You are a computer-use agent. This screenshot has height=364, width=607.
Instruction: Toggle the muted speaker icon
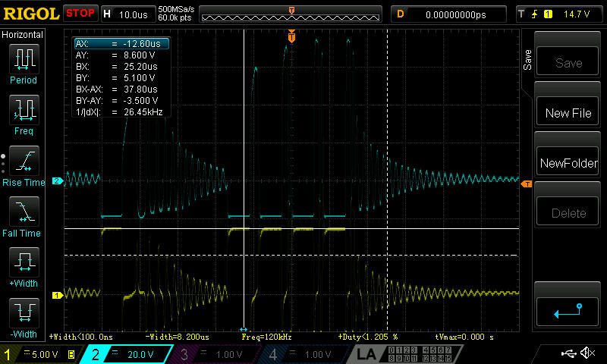tap(587, 353)
